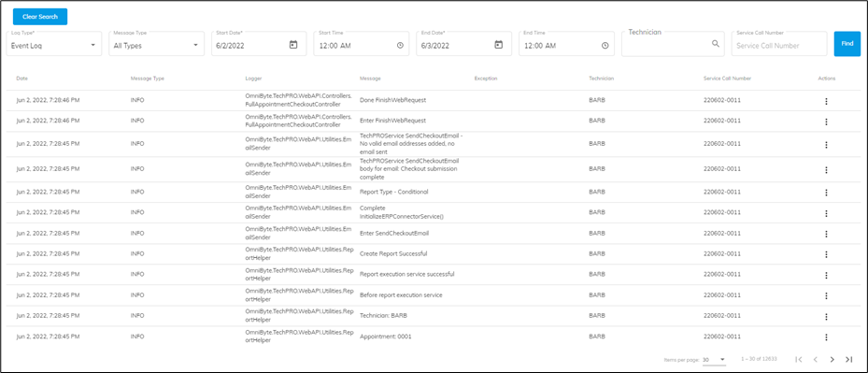The width and height of the screenshot is (868, 373).
Task: Go to the previous results page
Action: point(815,360)
